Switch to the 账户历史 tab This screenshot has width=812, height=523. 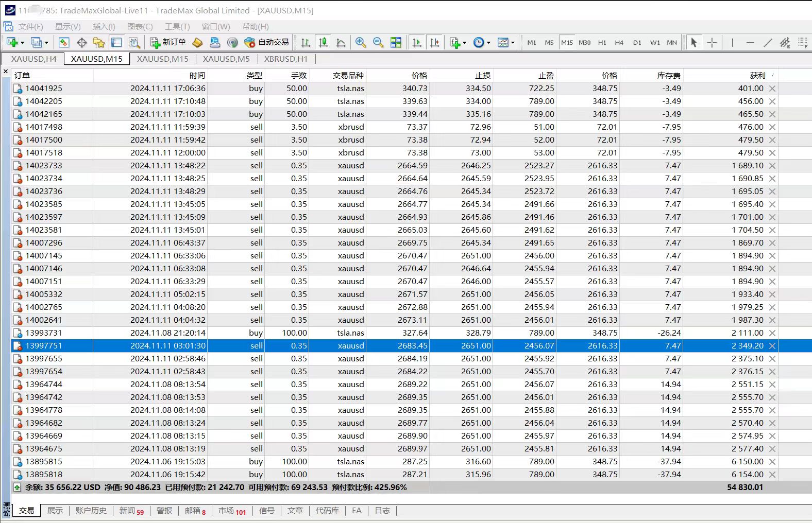91,511
